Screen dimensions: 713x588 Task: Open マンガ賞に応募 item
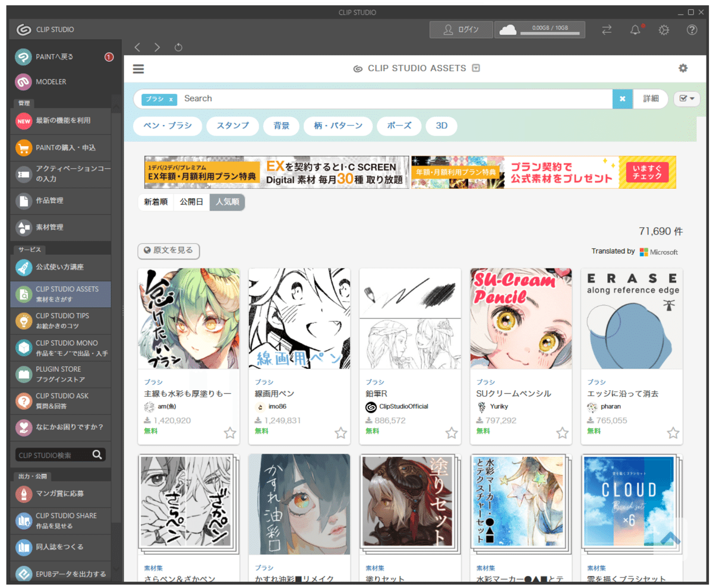pos(61,494)
